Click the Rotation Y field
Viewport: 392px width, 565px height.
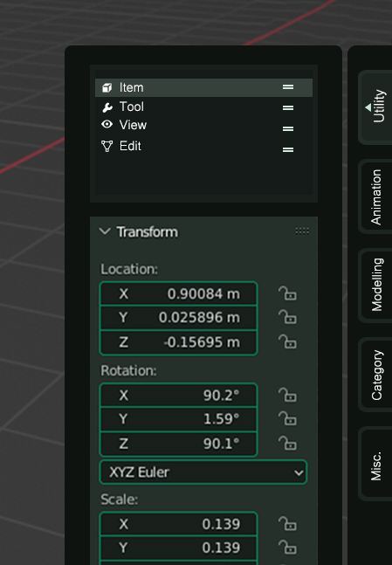(x=178, y=419)
